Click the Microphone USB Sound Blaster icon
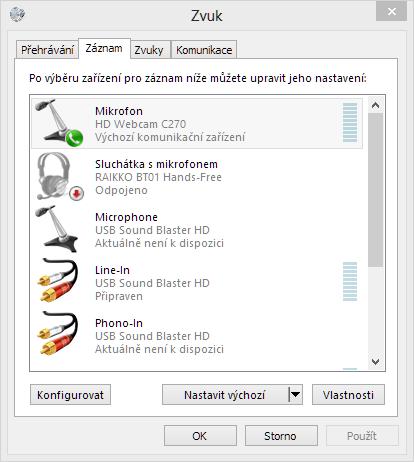414x462 pixels. (57, 229)
